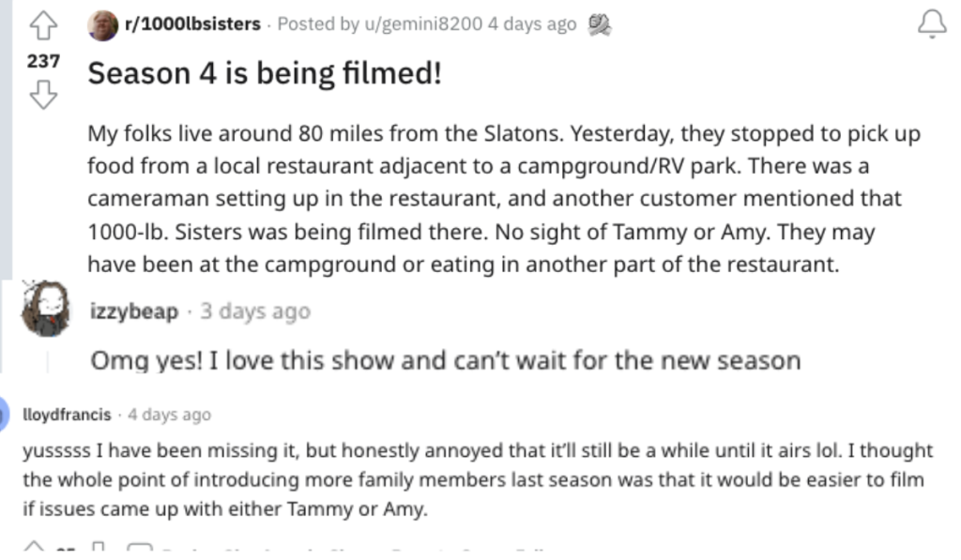Click the post's "4 days ago" timestamp
This screenshot has width=961, height=560.
531,24
